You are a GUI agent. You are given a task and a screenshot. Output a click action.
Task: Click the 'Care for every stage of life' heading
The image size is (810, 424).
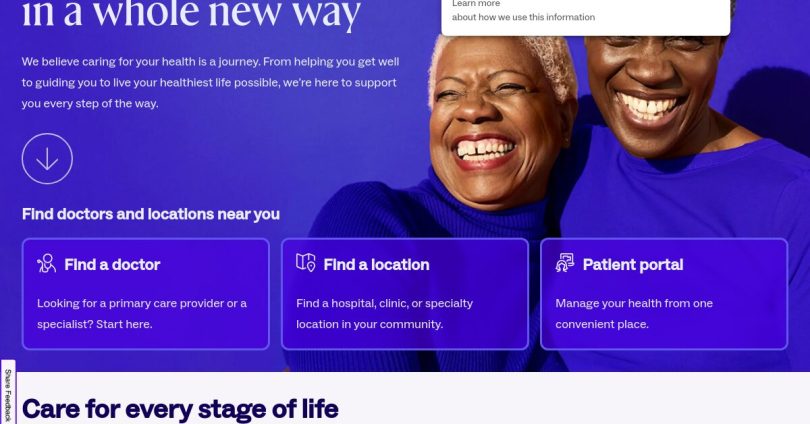pos(180,409)
